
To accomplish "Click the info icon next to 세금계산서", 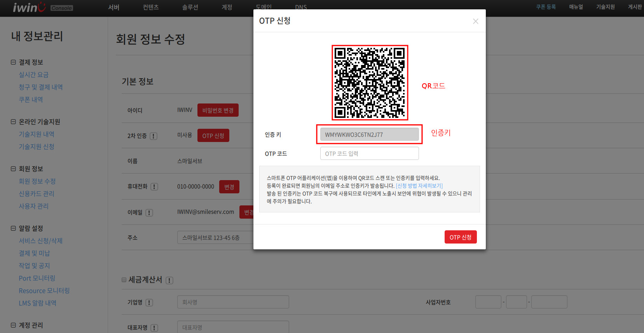I will tap(169, 280).
